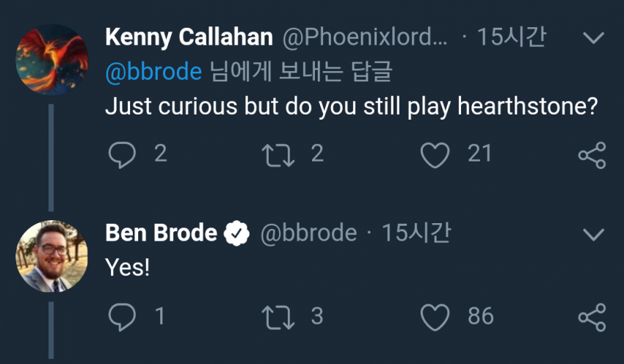
Task: Open tweet text "Just curious but do you still play hearthstone?"
Action: point(349,106)
